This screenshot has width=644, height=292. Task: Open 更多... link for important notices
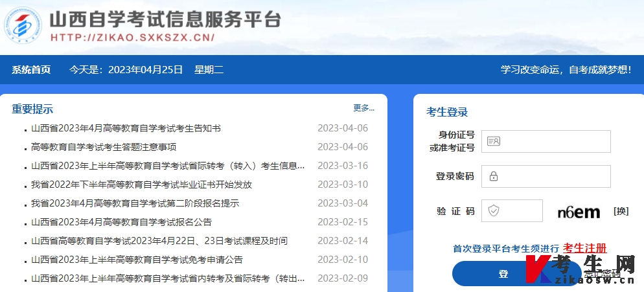(364, 108)
